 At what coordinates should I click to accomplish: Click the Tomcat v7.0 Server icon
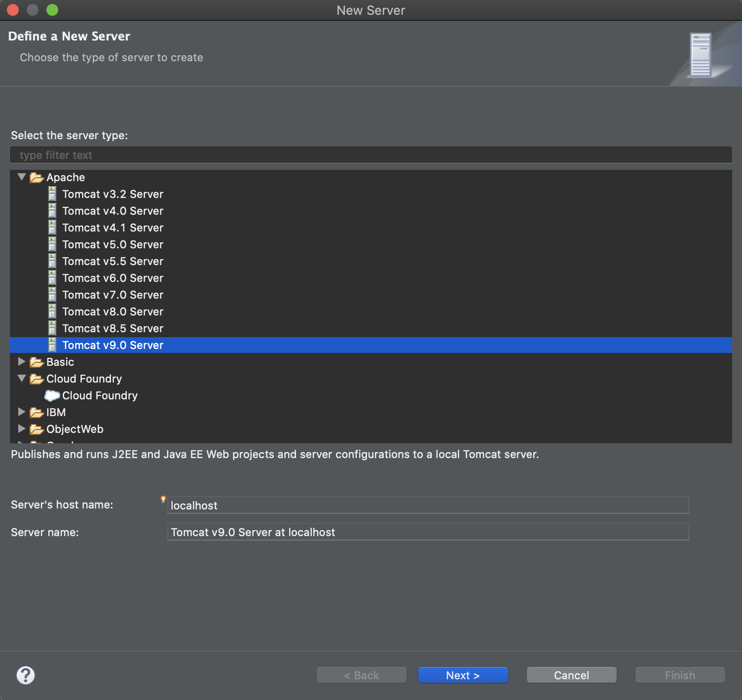[x=52, y=295]
